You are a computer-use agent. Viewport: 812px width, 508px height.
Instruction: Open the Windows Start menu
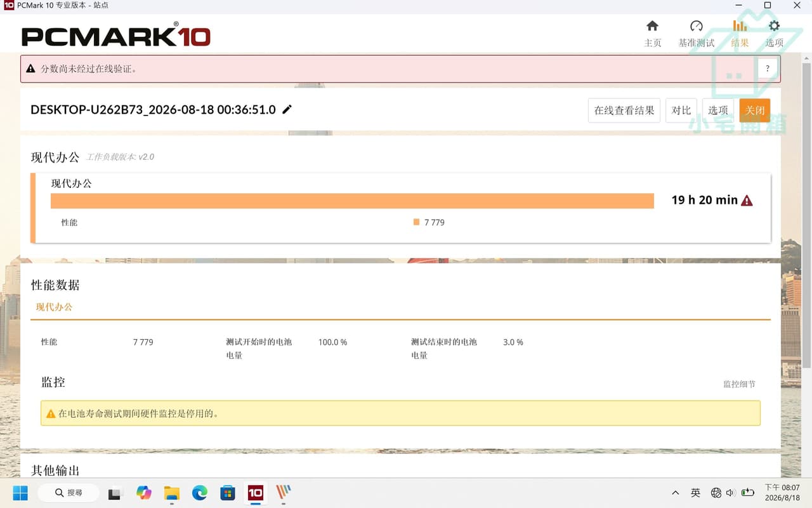[20, 493]
